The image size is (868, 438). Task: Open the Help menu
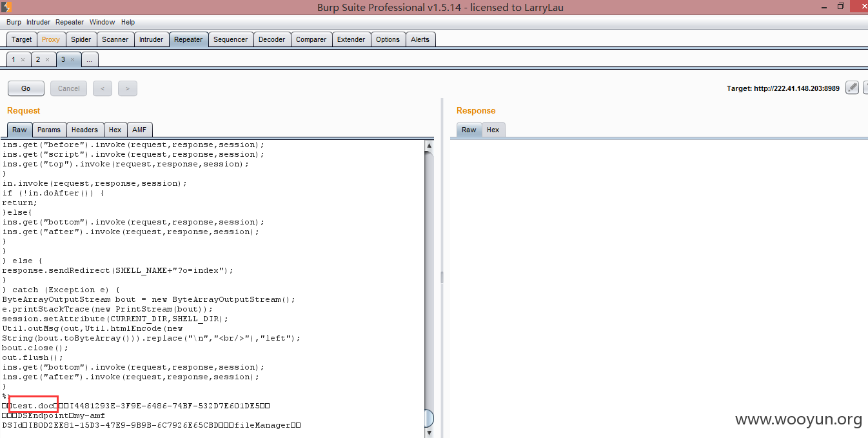coord(128,22)
